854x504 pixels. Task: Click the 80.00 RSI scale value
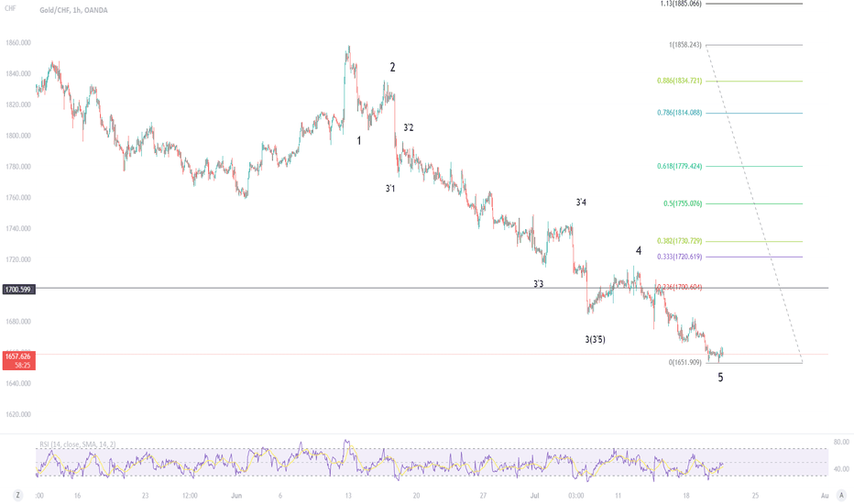tap(841, 442)
